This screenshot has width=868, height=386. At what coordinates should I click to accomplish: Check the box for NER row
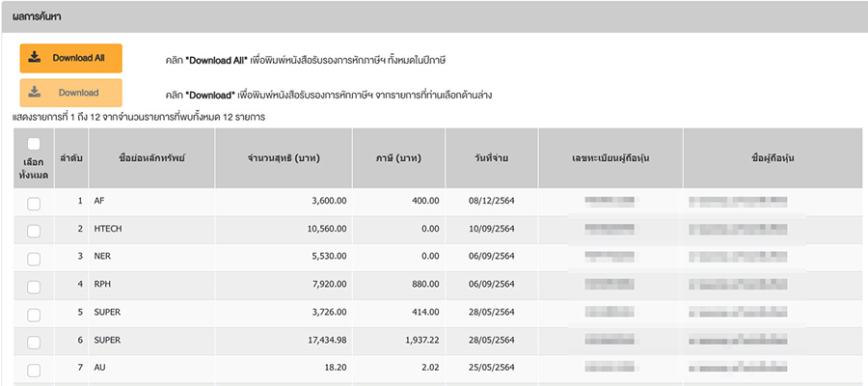point(34,259)
